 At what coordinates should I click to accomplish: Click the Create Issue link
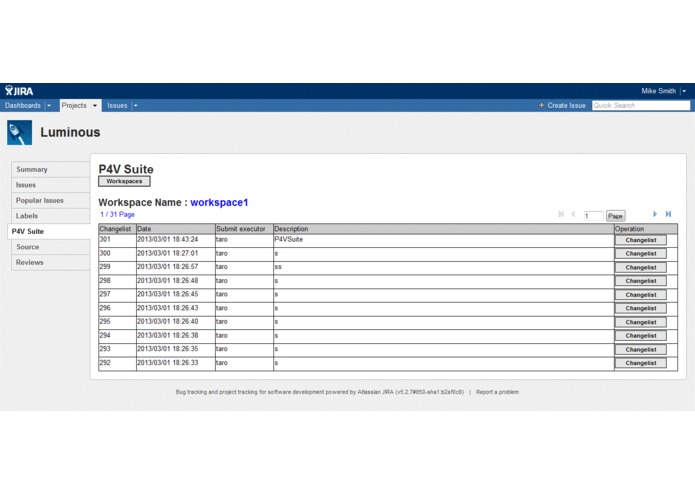[x=566, y=105]
